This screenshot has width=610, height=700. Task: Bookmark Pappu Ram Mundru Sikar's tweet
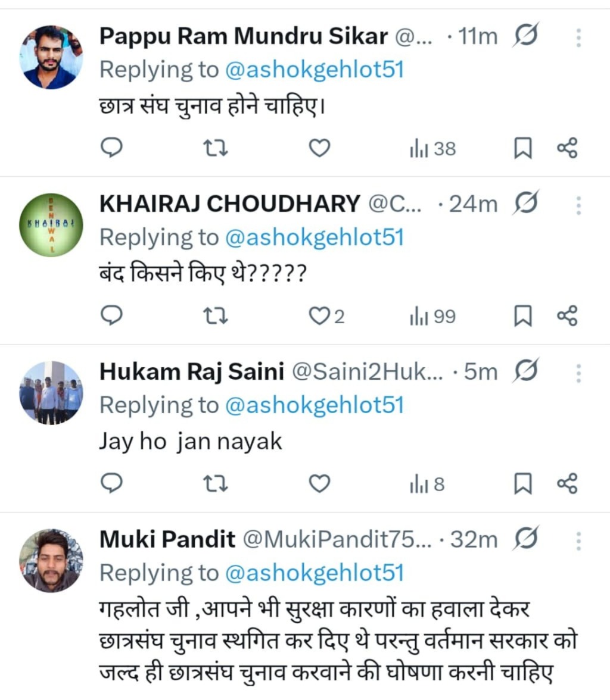coord(522,148)
